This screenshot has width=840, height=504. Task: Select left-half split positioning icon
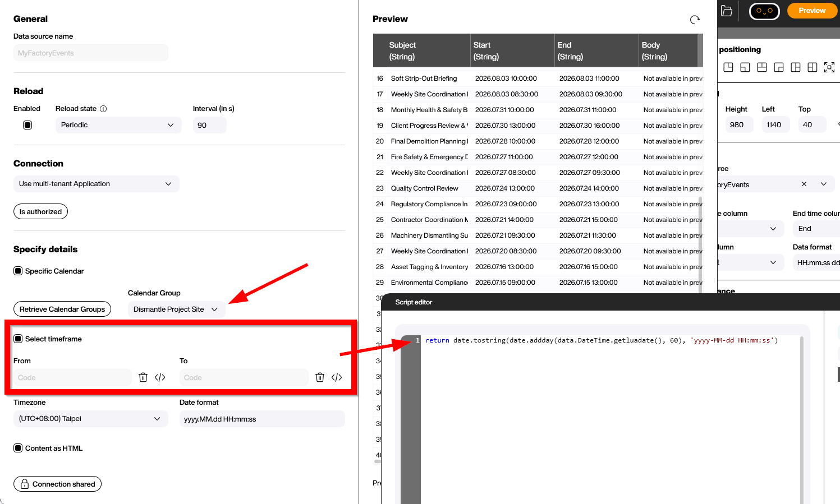(813, 67)
